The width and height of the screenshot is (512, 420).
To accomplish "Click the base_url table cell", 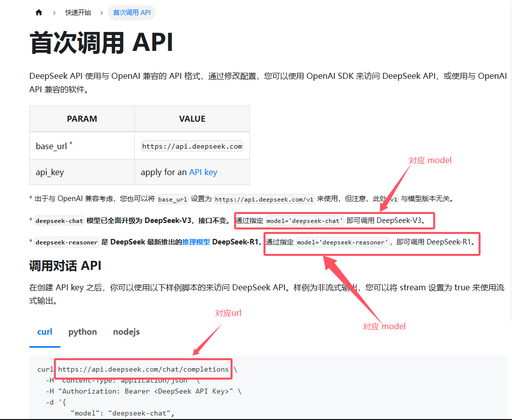I will (x=82, y=146).
